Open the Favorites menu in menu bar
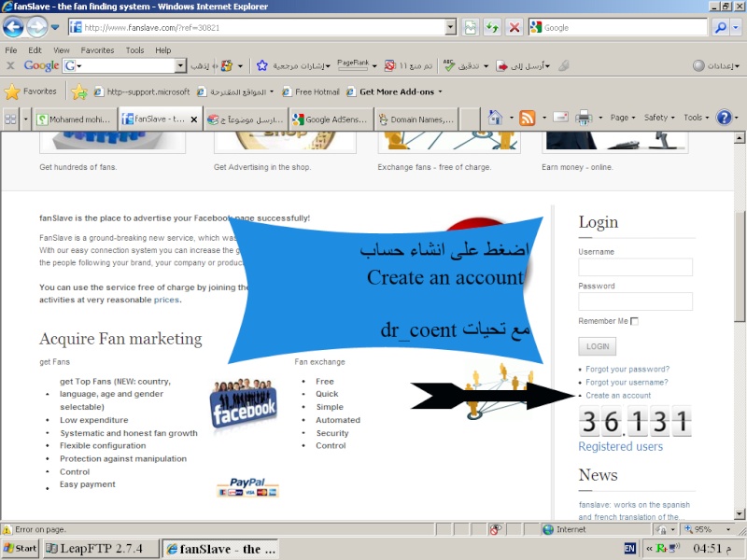The width and height of the screenshot is (747, 560). pyautogui.click(x=97, y=50)
